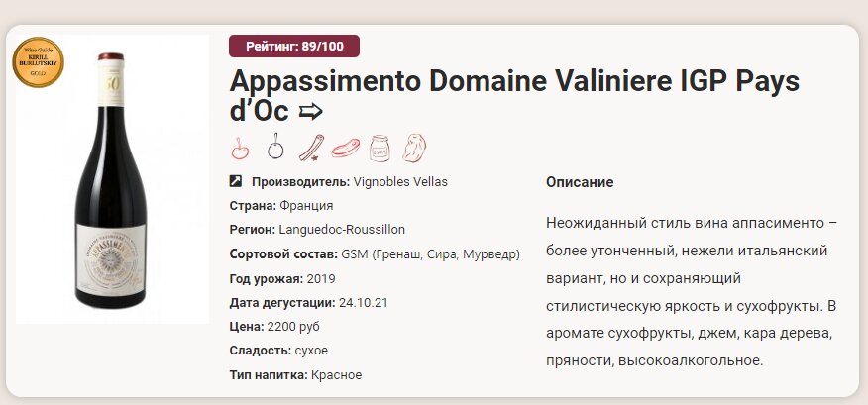This screenshot has height=405, width=868.
Task: Click the gold Wine Guide medal badge
Action: pyautogui.click(x=39, y=62)
